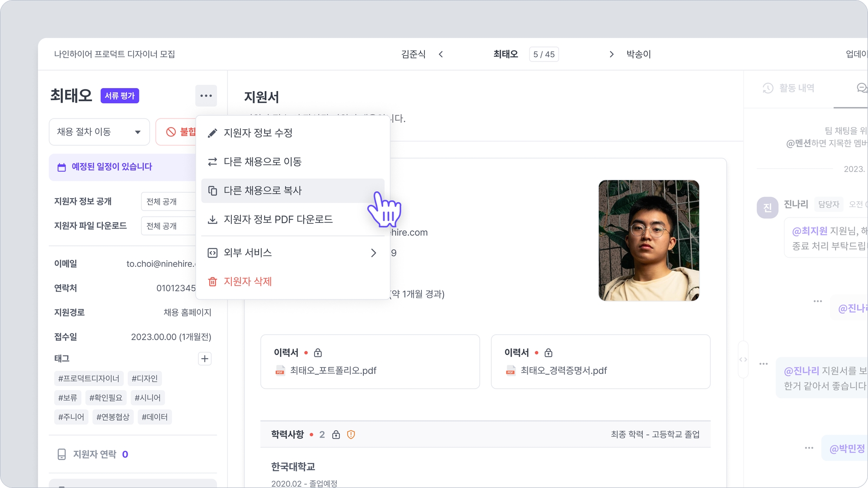Select 지원자 정보 PDF 다운로드 menu item
Screen dimensions: 868x488
(x=293, y=219)
